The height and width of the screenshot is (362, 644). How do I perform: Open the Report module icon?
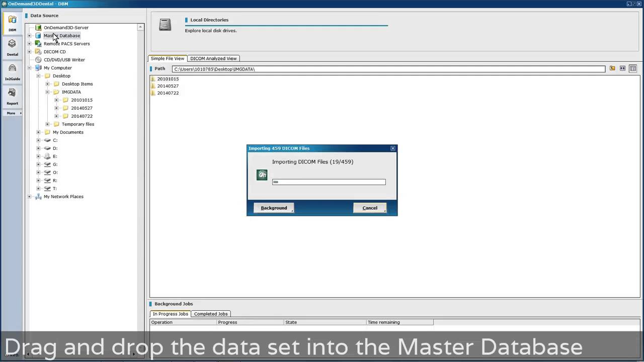[12, 96]
